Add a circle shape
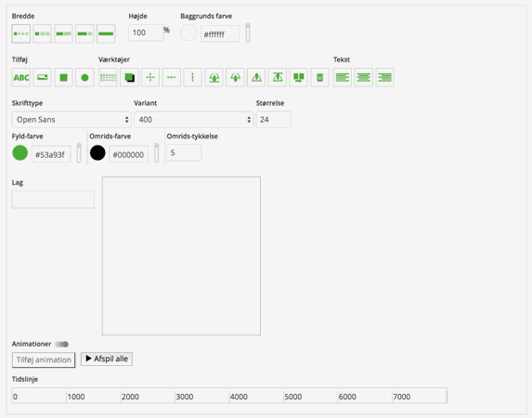The image size is (532, 418). (84, 77)
